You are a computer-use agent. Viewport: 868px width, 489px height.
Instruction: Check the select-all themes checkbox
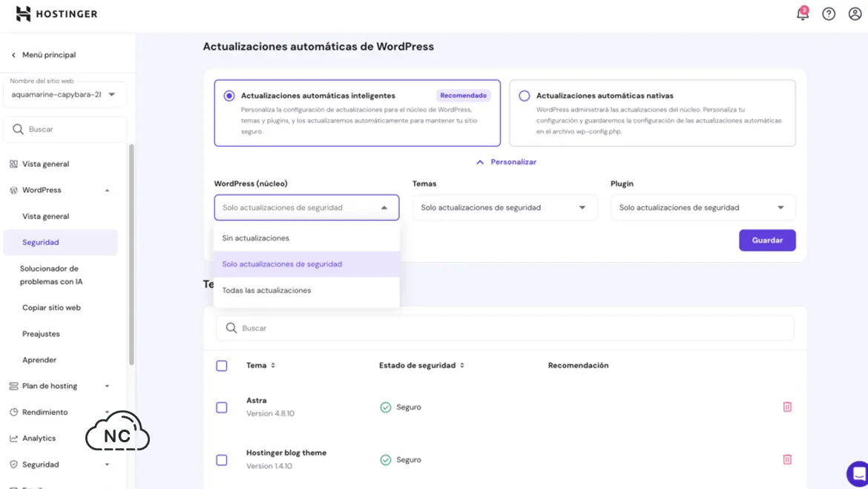[x=221, y=366]
